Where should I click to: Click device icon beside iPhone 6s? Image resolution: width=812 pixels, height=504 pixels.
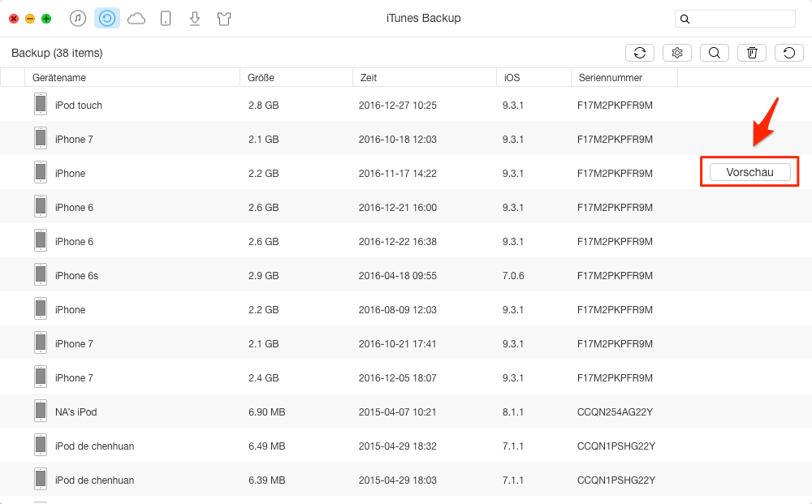tap(41, 275)
